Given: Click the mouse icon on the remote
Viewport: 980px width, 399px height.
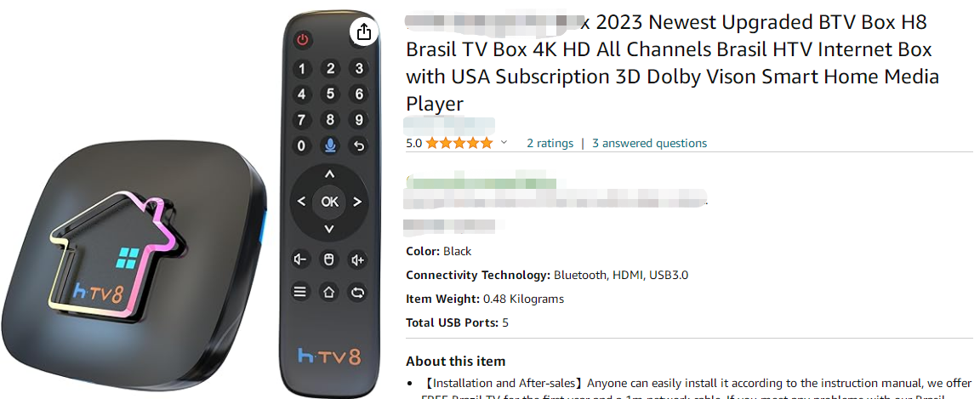Looking at the screenshot, I should (x=329, y=259).
